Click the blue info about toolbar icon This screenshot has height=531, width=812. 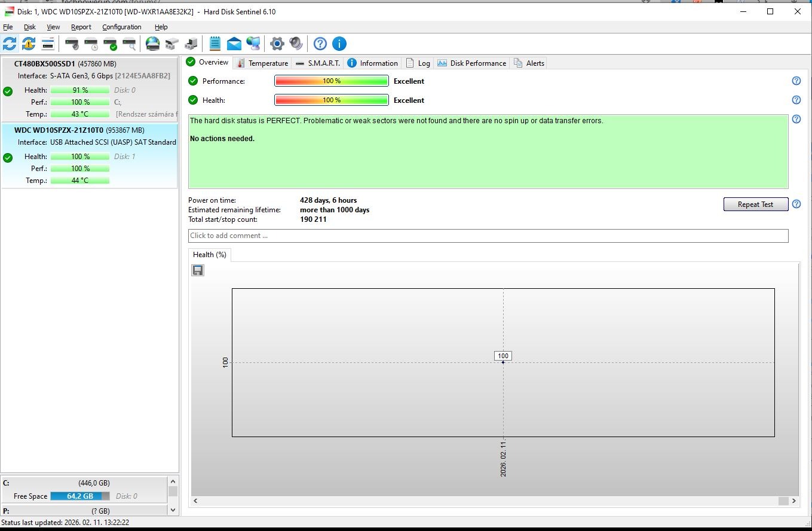coord(339,44)
